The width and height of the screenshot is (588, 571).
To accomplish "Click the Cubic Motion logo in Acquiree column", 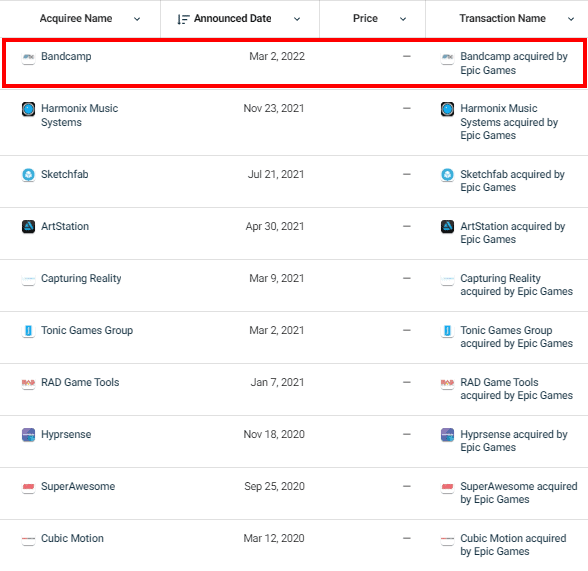I will [x=28, y=539].
